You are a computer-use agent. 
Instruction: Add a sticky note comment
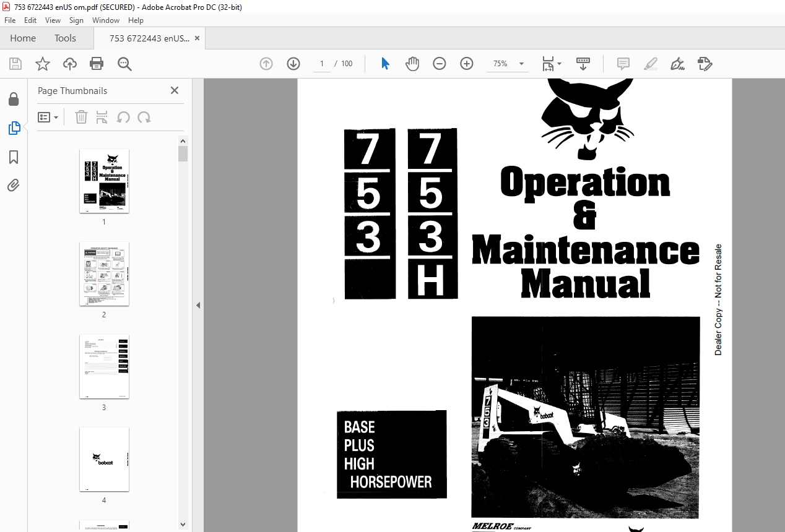623,64
